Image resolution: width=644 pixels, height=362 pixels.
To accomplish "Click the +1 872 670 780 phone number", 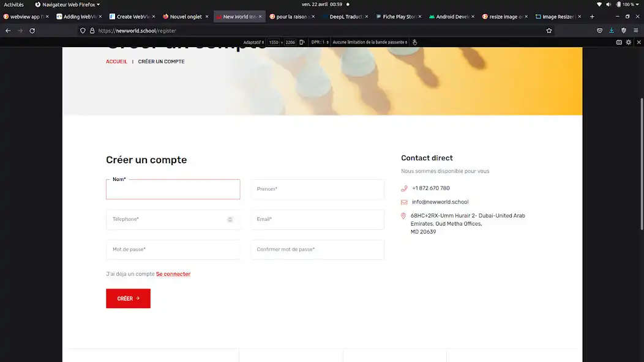I will click(x=431, y=188).
